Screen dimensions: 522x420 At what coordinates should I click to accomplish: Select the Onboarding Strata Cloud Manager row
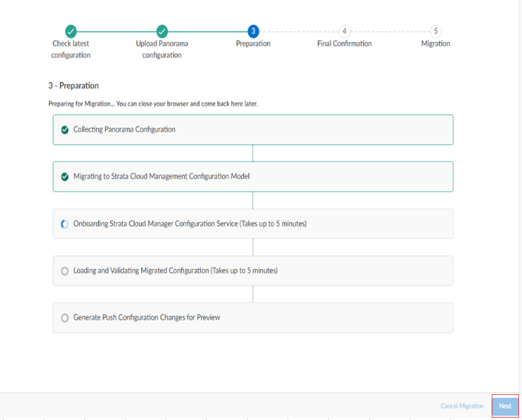[x=253, y=223]
